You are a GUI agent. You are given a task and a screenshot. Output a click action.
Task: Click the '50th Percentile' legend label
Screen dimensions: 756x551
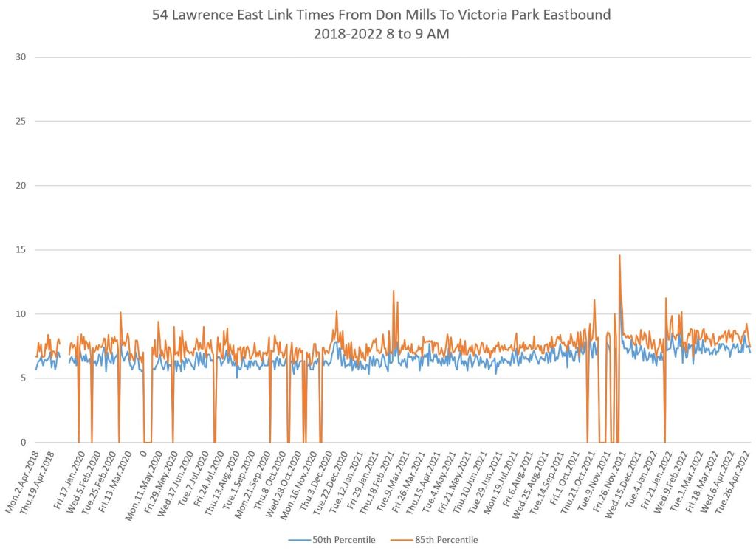[346, 540]
